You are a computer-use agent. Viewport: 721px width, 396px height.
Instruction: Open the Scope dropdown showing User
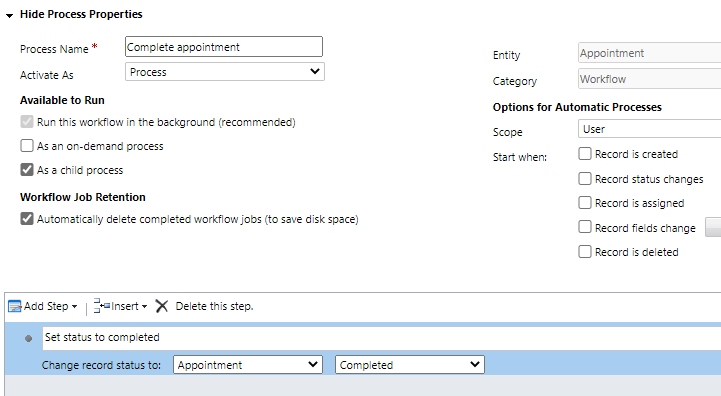649,129
